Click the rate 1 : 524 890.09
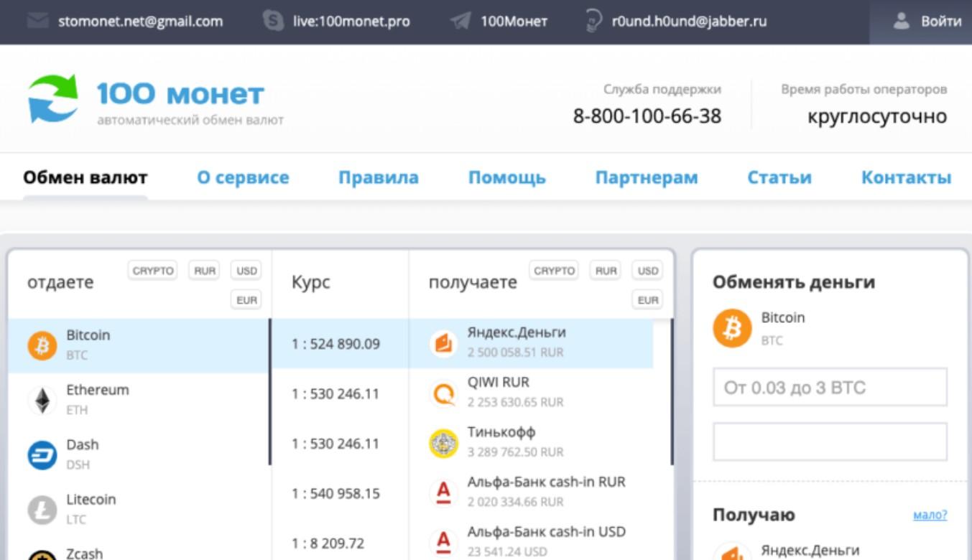 tap(335, 344)
